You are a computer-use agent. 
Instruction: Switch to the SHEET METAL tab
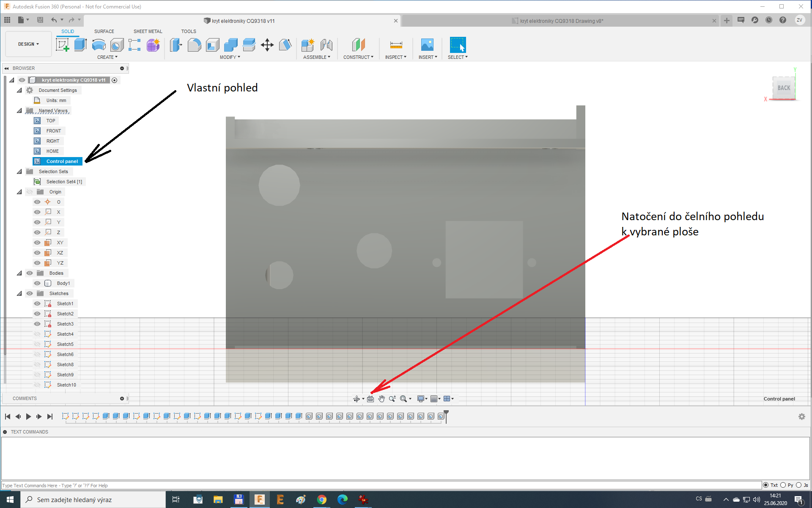[148, 31]
